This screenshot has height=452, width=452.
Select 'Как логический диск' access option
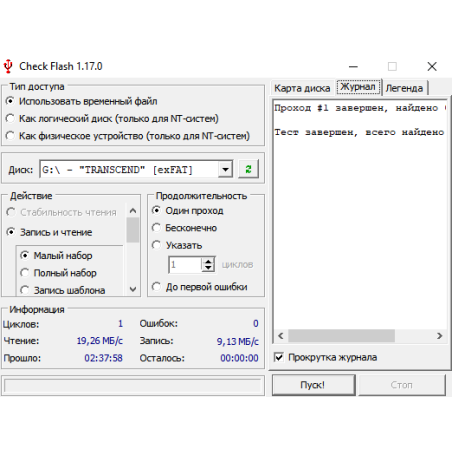click(x=112, y=118)
